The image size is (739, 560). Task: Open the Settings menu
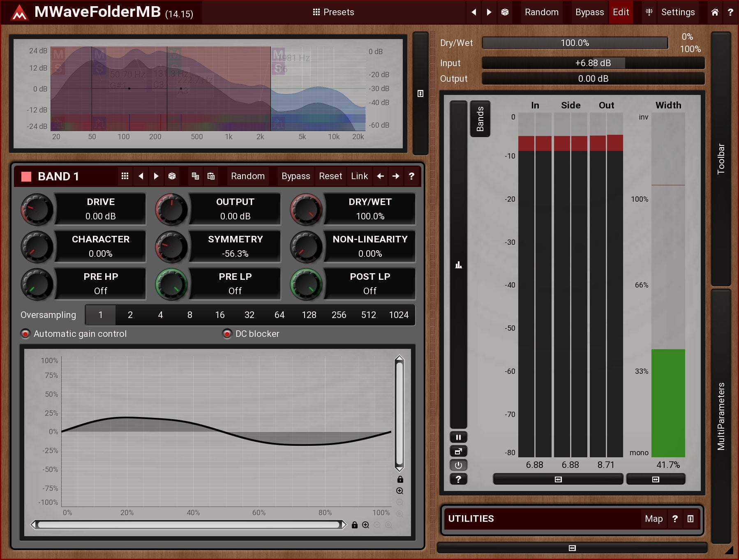(x=677, y=12)
